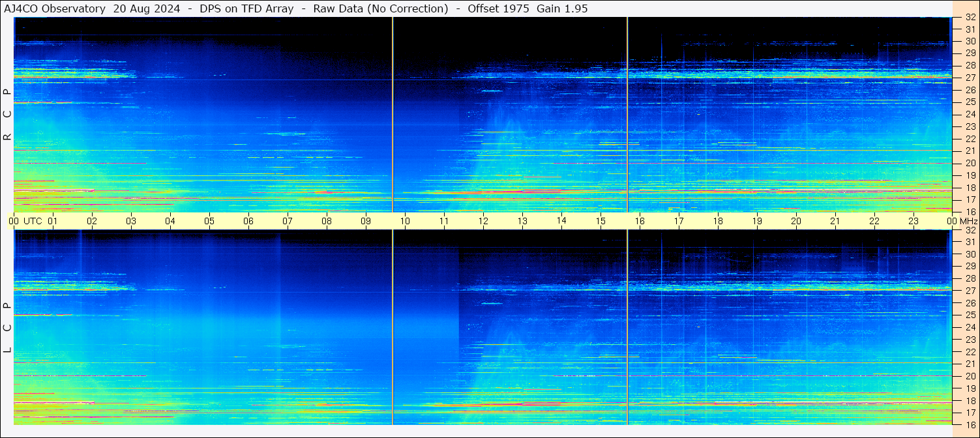980x438 pixels.
Task: Click the second green marker line in RCP spectrogram
Action: pyautogui.click(x=627, y=115)
